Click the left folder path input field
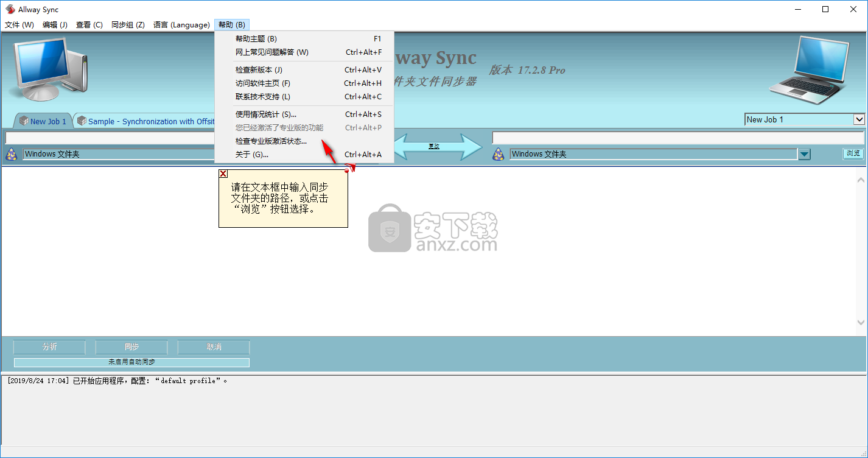 click(110, 138)
